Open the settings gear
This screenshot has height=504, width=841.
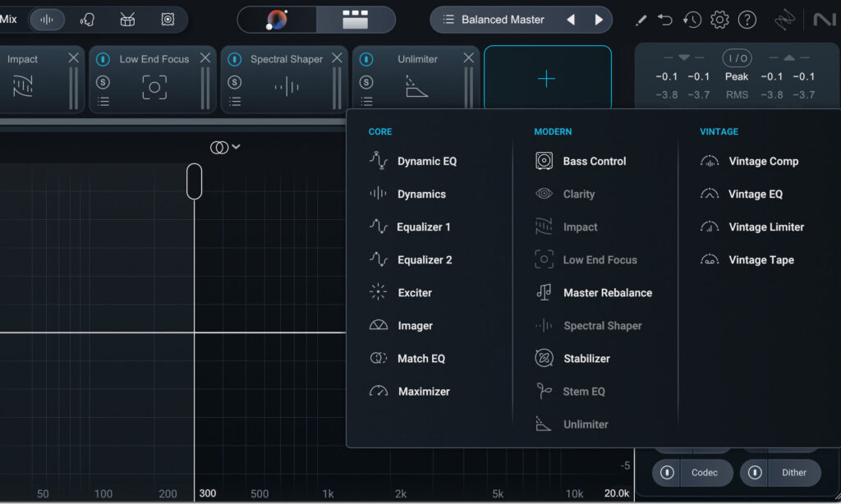pos(719,21)
